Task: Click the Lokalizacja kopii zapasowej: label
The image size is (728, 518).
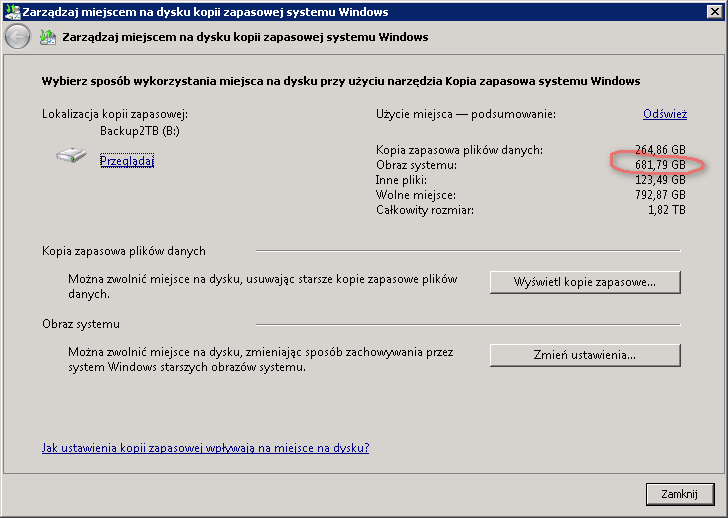Action: click(x=115, y=114)
